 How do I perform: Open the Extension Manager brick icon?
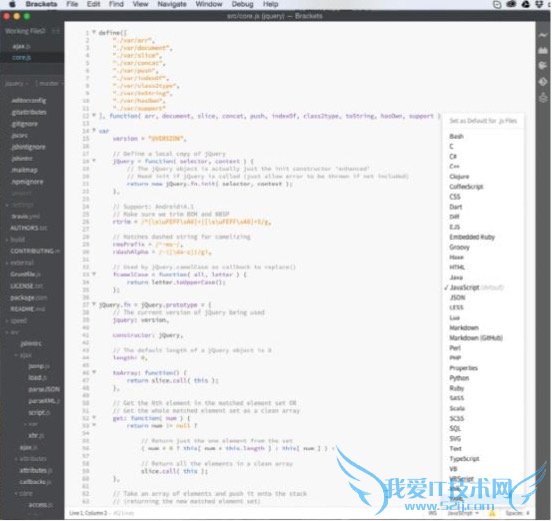(543, 50)
